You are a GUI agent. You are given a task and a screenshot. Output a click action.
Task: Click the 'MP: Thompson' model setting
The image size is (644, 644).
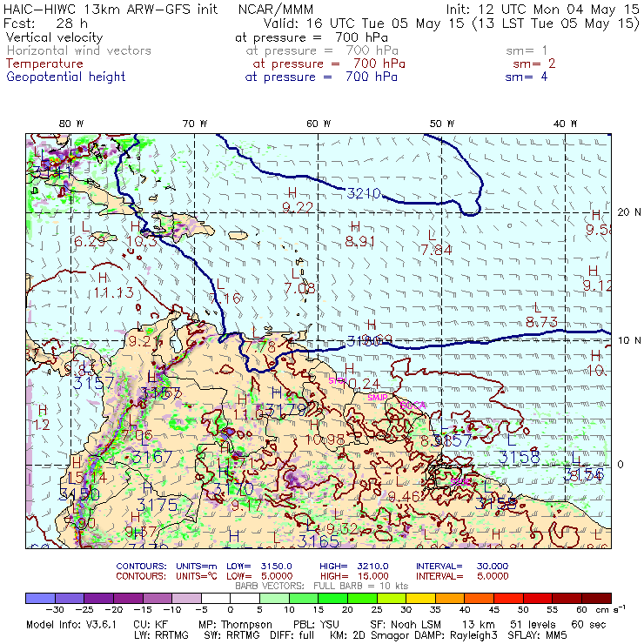235,625
